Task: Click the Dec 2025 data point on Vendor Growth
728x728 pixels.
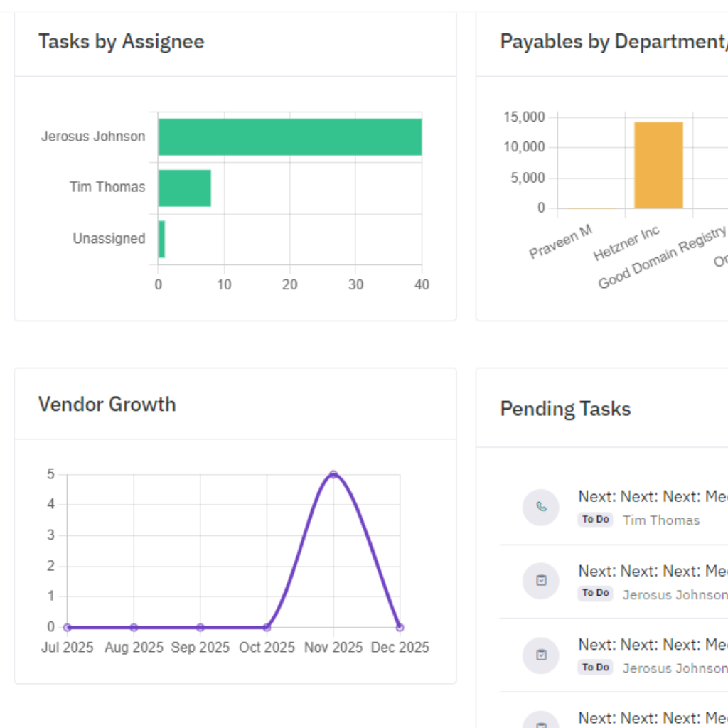Action: coord(399,627)
